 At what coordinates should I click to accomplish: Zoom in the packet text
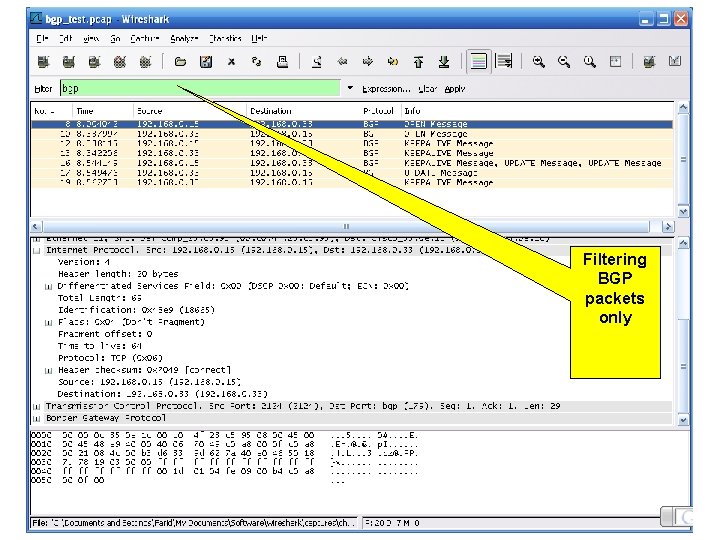pyautogui.click(x=539, y=62)
